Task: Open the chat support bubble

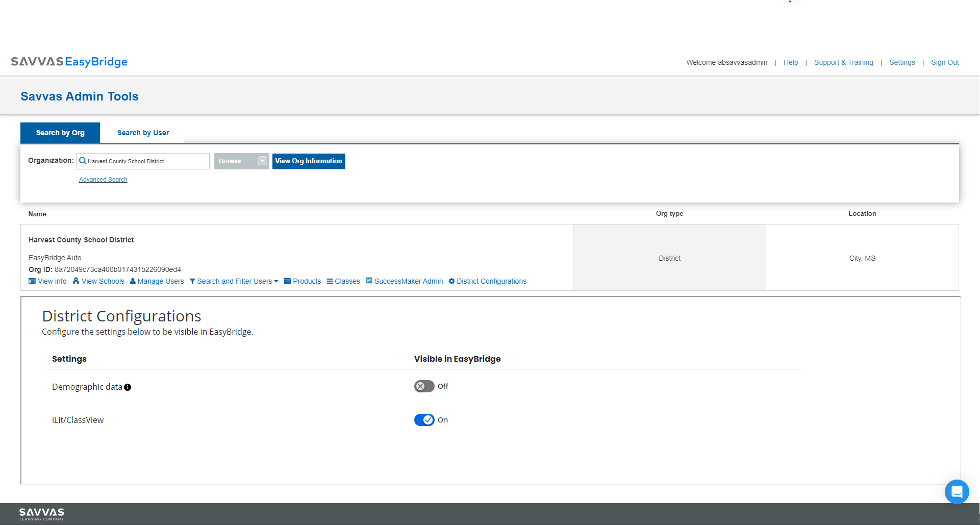Action: [957, 491]
